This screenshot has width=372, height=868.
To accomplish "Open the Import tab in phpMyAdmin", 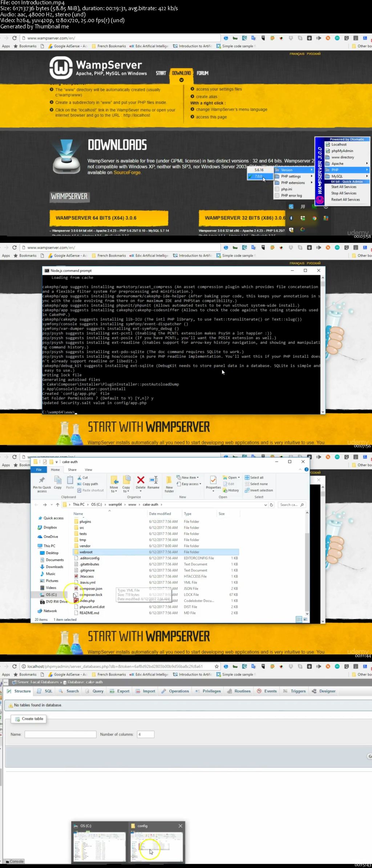I will click(145, 691).
